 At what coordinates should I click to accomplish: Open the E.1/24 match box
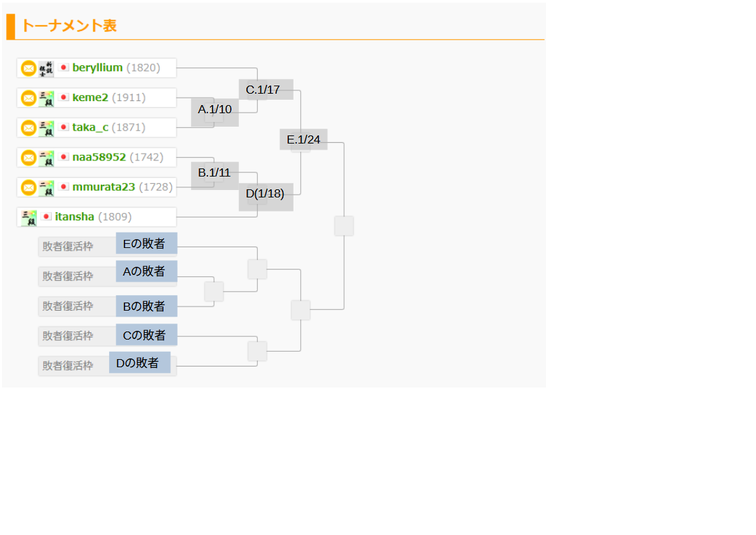coord(304,140)
